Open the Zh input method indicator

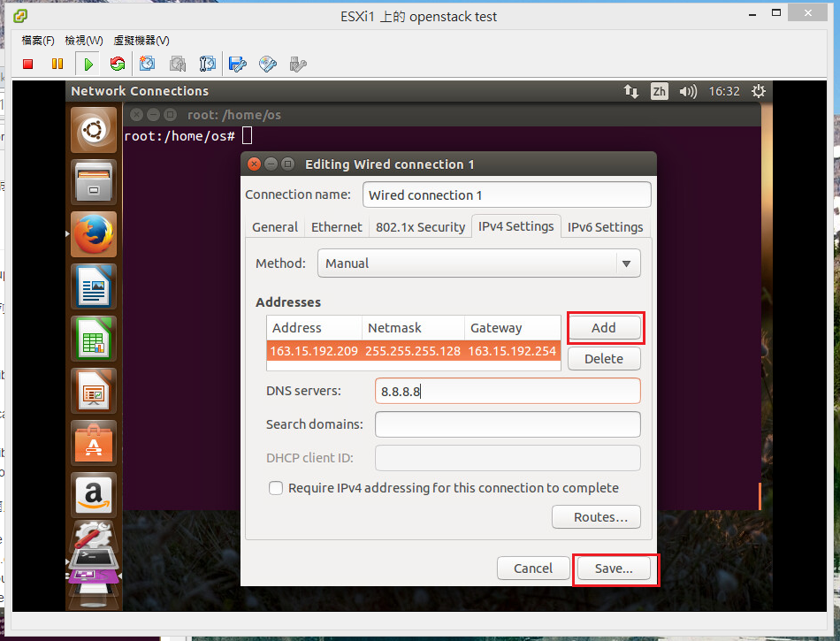pos(659,91)
